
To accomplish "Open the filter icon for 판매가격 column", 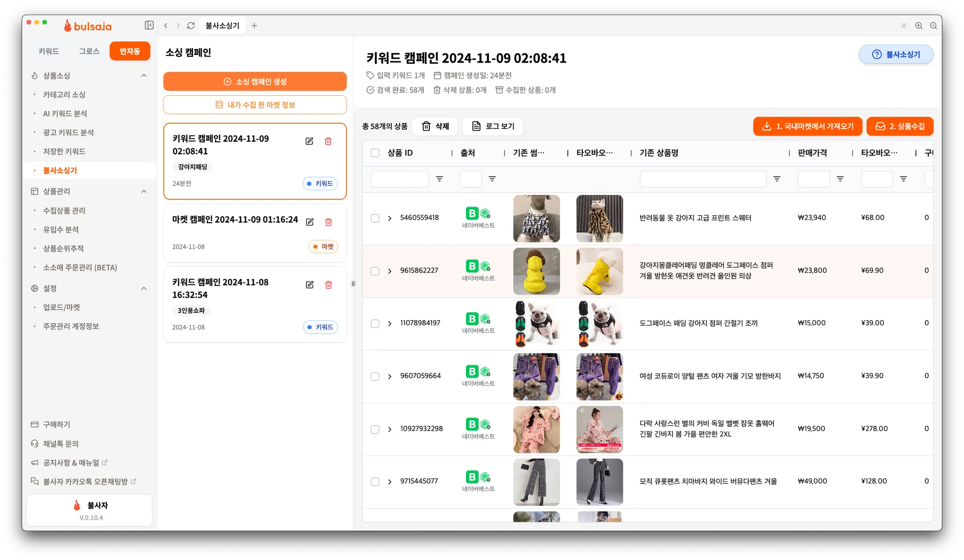I will [840, 179].
